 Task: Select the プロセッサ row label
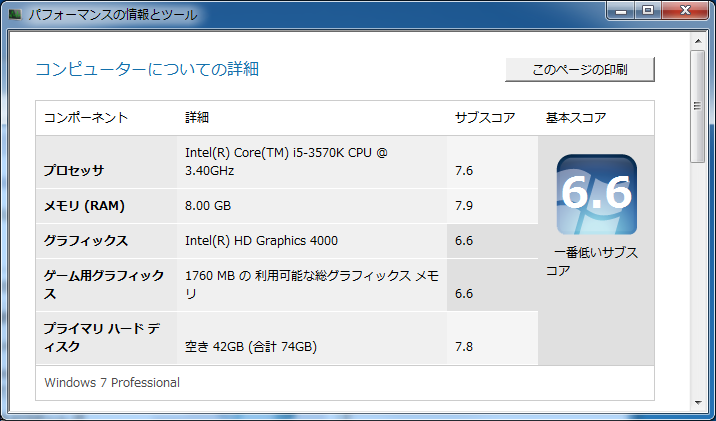(74, 170)
